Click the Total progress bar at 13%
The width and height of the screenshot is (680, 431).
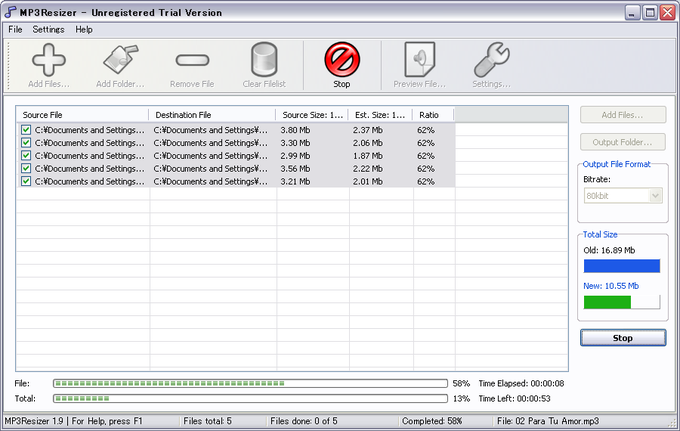click(x=250, y=398)
